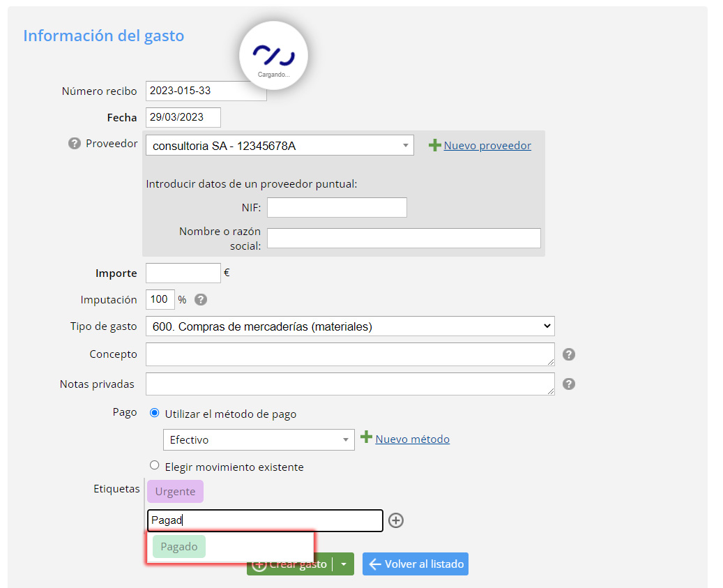Click the help icon beside Notas privadas
723x588 pixels.
(568, 384)
